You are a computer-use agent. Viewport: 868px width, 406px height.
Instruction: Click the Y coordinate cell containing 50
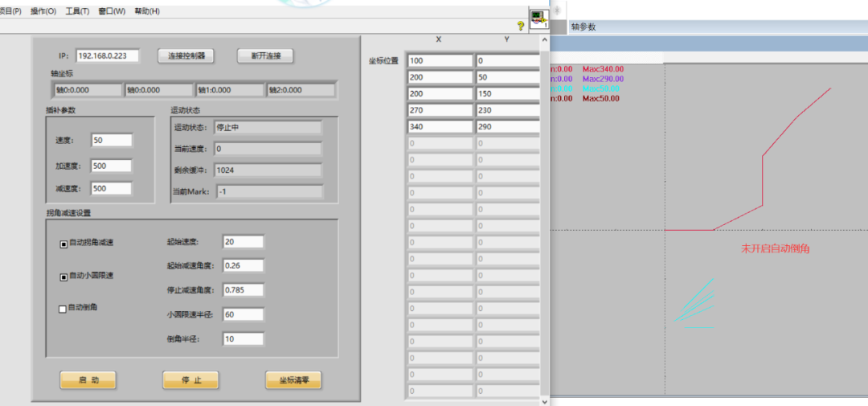pos(508,77)
